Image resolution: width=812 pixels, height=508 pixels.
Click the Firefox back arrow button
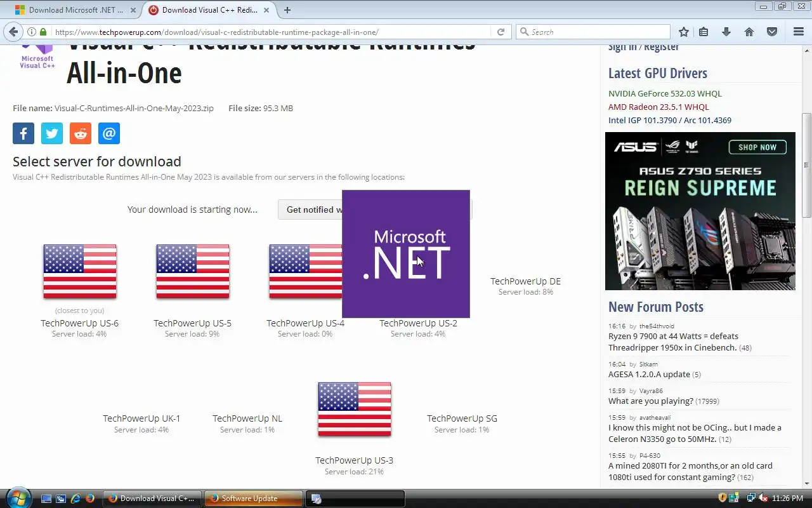[x=13, y=32]
